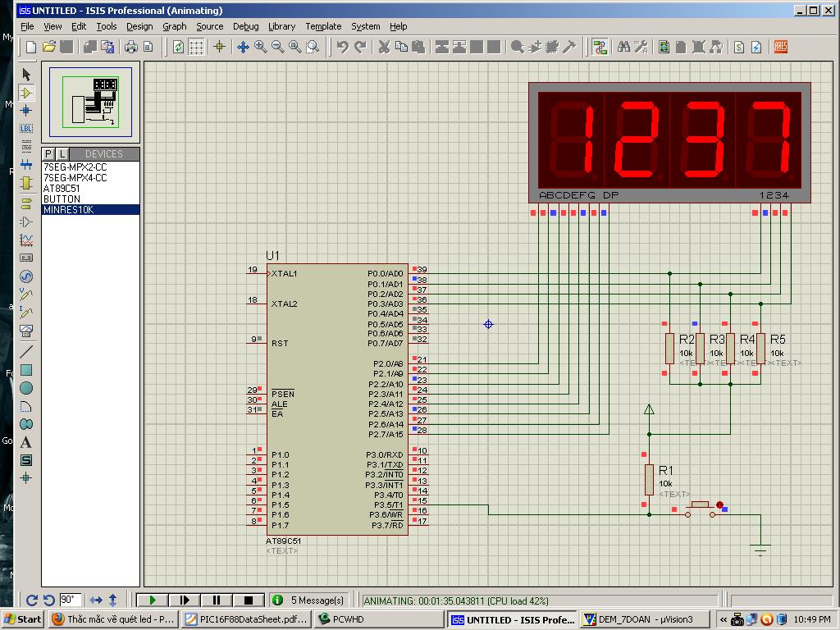This screenshot has width=840, height=630.
Task: Open the rotation angle 90° field
Action: click(x=70, y=600)
